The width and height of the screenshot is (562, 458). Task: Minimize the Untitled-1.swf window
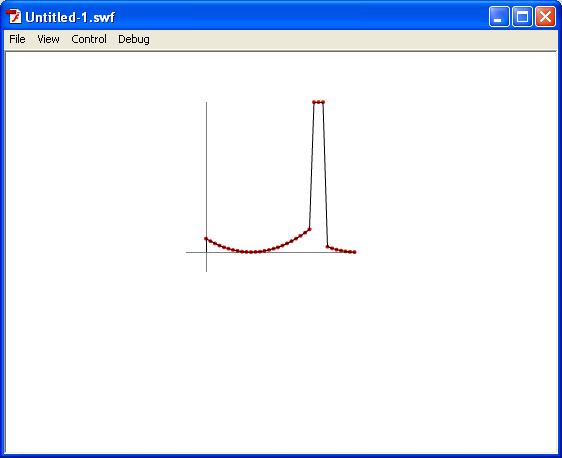(x=499, y=16)
